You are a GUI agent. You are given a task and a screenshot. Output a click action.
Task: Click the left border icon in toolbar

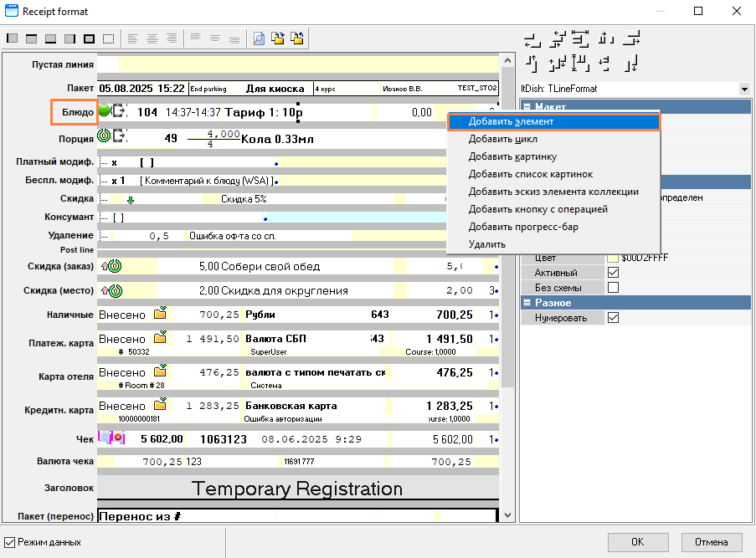click(12, 38)
